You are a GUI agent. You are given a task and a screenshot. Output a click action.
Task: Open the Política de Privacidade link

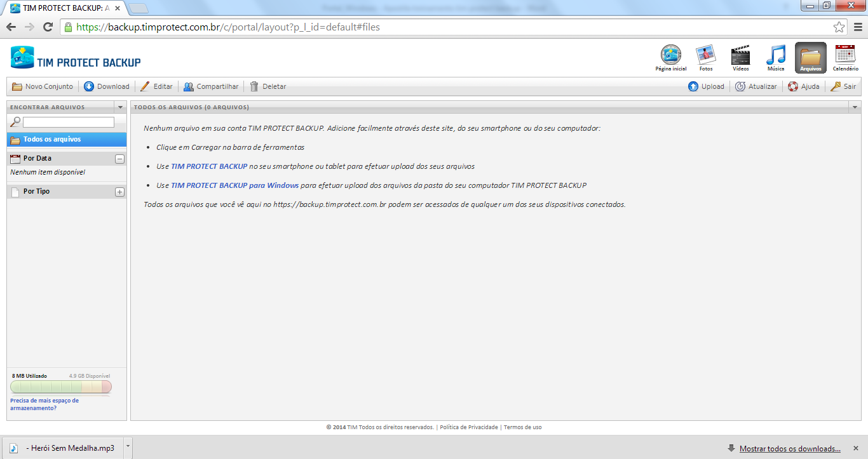point(469,427)
